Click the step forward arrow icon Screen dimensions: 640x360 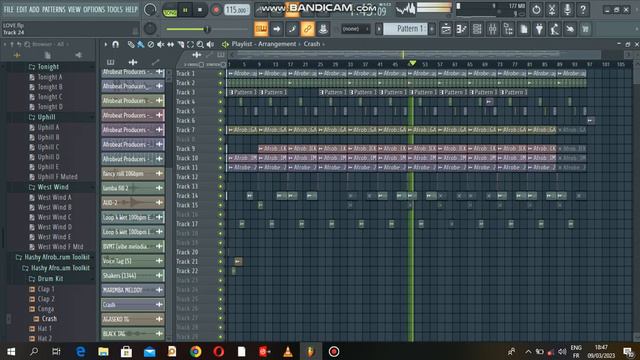276,29
